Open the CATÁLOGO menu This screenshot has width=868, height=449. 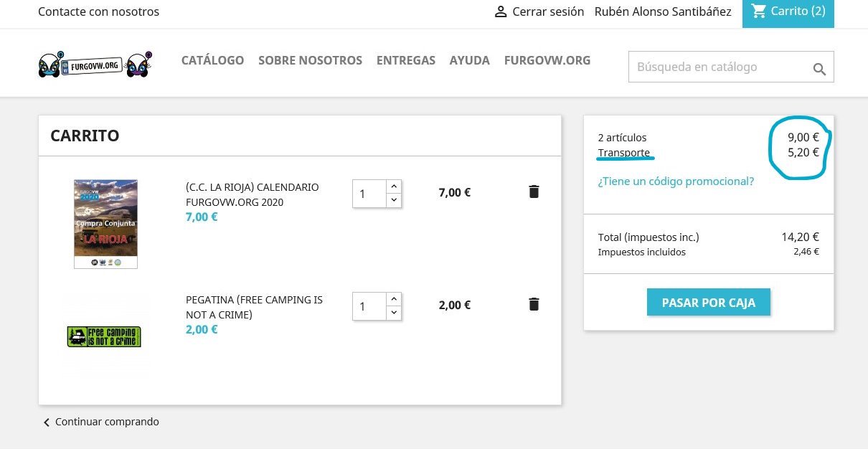pyautogui.click(x=212, y=60)
